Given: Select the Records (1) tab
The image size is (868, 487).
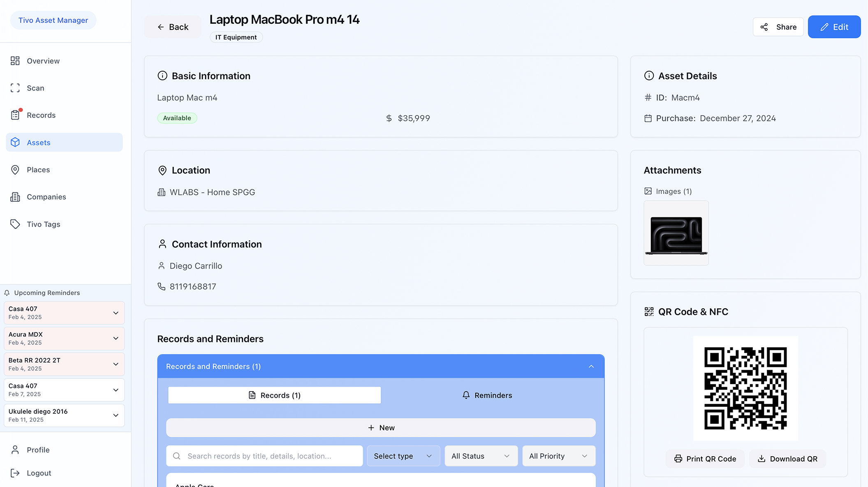Looking at the screenshot, I should (x=274, y=395).
